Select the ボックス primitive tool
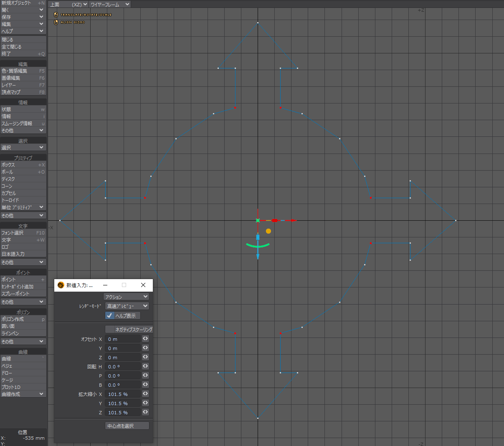The width and height of the screenshot is (504, 446). tap(23, 165)
